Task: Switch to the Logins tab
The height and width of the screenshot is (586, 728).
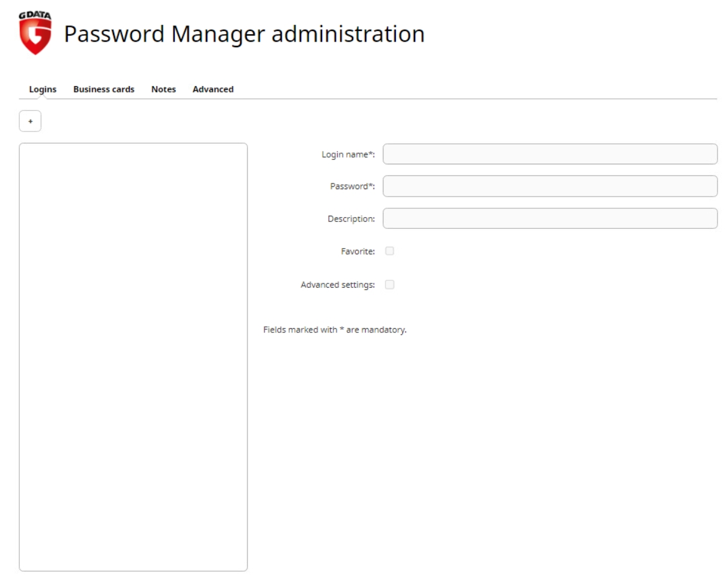Action: (43, 89)
